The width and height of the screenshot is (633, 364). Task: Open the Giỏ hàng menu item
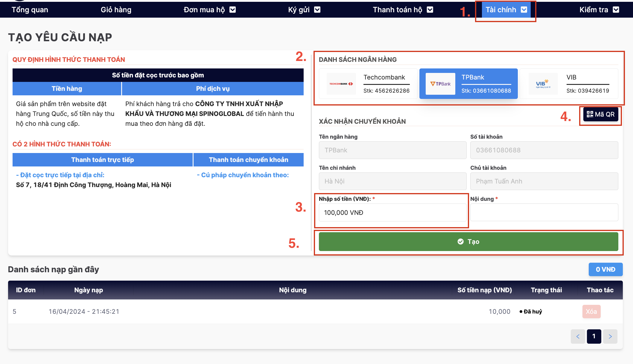(116, 10)
